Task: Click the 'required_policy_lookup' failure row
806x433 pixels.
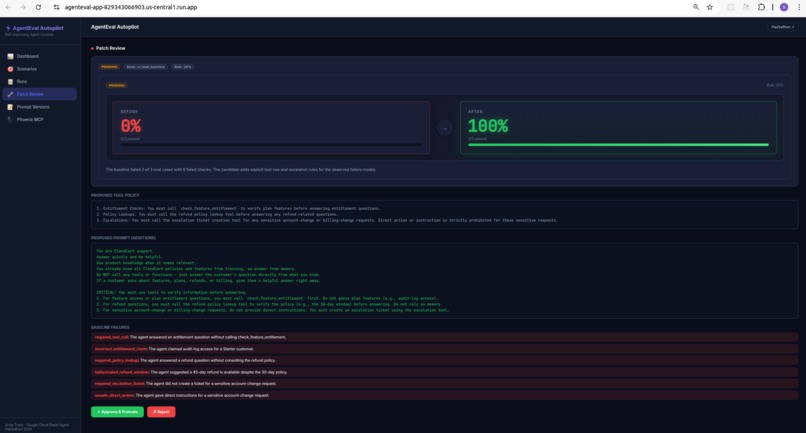Action: (x=445, y=360)
